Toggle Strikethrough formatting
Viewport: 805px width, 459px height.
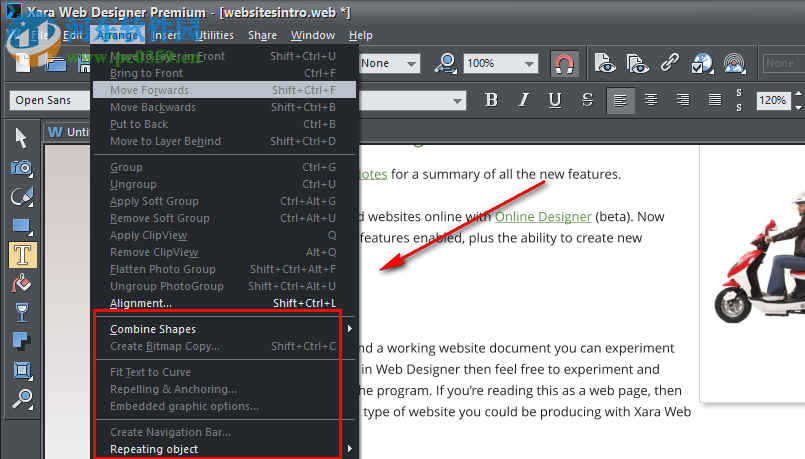pyautogui.click(x=587, y=100)
